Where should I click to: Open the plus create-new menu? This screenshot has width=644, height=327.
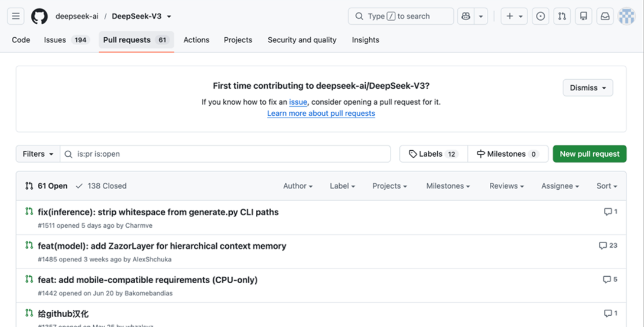(514, 17)
